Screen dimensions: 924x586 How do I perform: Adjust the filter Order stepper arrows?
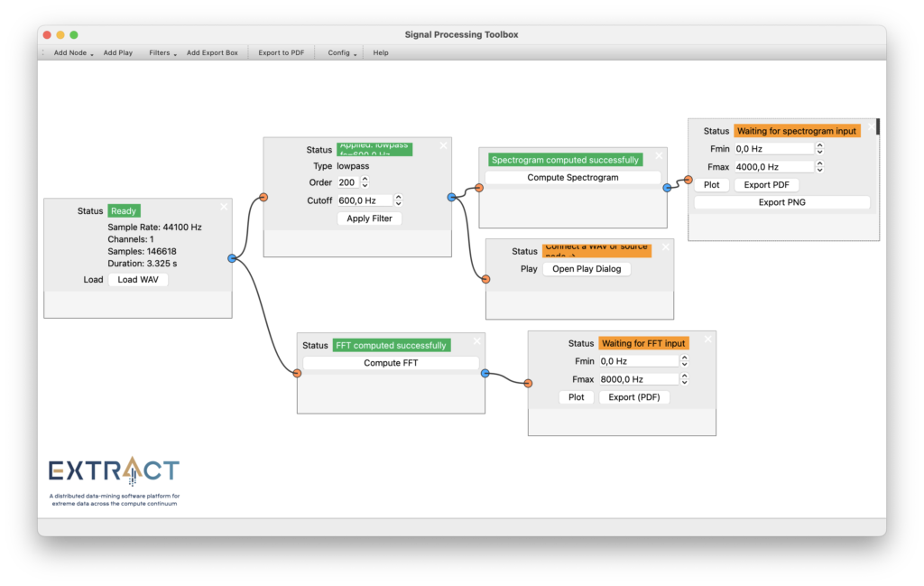(x=365, y=182)
